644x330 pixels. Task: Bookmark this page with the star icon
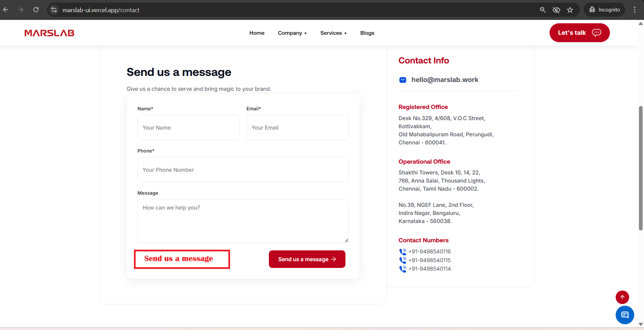click(570, 10)
